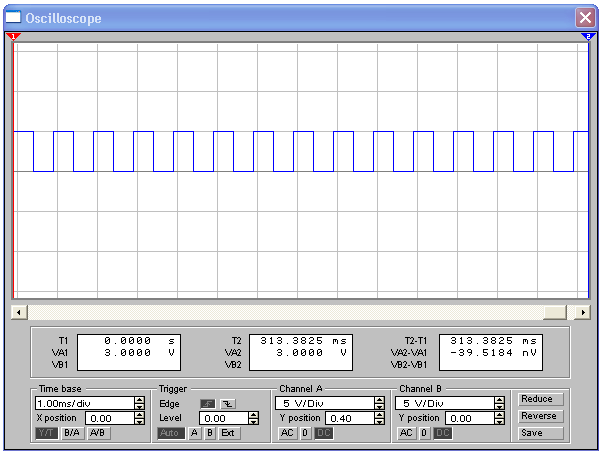This screenshot has width=603, height=453.
Task: Decrease Channel A Y position down arrow
Action: pyautogui.click(x=380, y=421)
